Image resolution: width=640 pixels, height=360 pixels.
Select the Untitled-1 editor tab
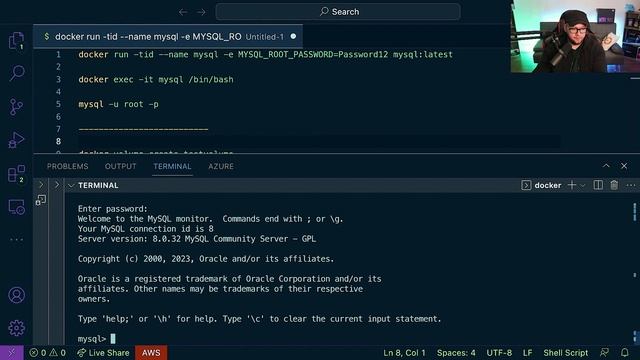coord(168,37)
